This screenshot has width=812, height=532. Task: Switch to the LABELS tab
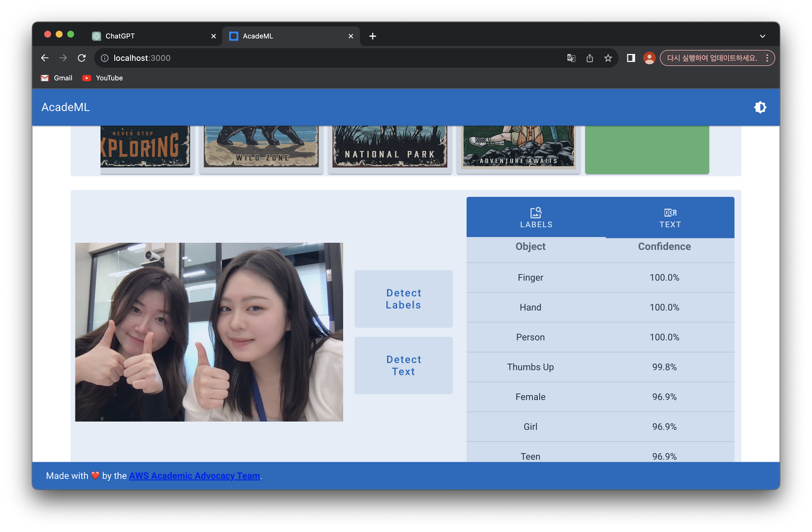(x=536, y=217)
